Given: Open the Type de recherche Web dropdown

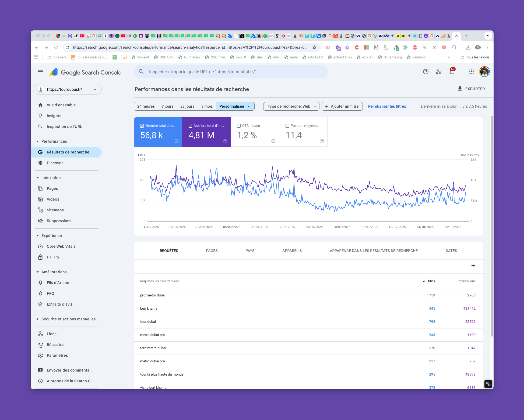Looking at the screenshot, I should pyautogui.click(x=291, y=106).
